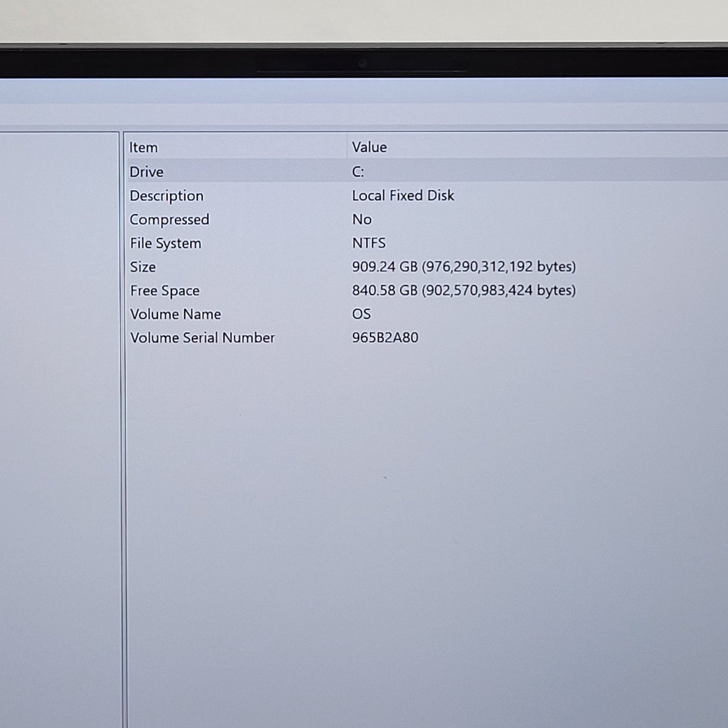Viewport: 728px width, 728px height.
Task: Click the divider between Item and Value headers
Action: (x=347, y=147)
